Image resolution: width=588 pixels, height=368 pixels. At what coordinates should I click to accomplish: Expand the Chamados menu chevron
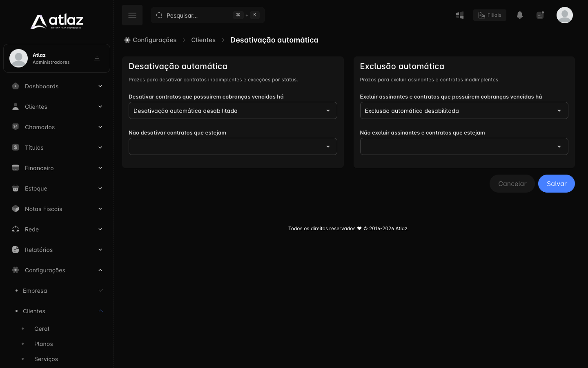click(x=100, y=127)
